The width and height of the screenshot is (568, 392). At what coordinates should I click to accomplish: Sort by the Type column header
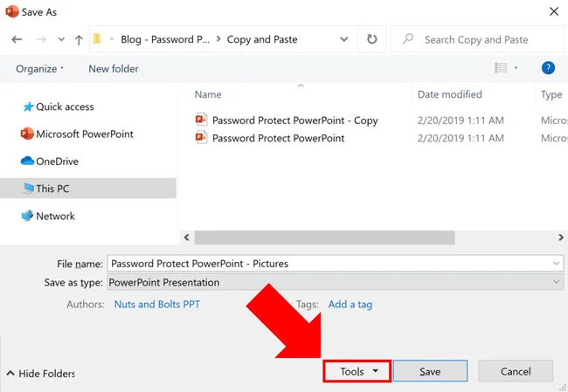pyautogui.click(x=551, y=94)
